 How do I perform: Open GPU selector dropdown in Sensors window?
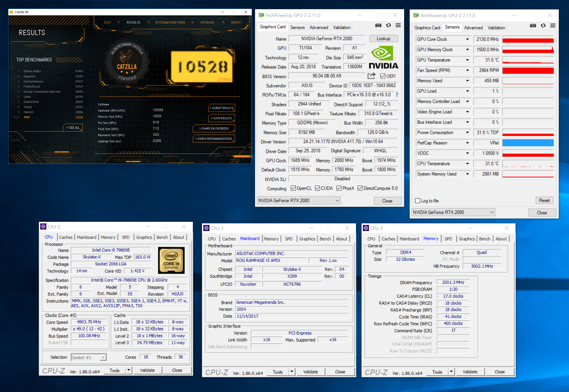(x=453, y=212)
